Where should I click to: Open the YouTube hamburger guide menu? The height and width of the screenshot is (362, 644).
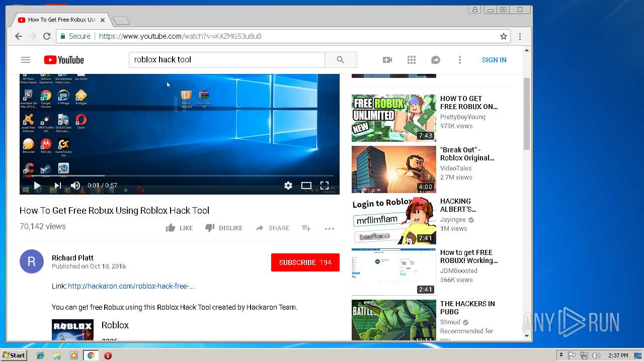[26, 60]
